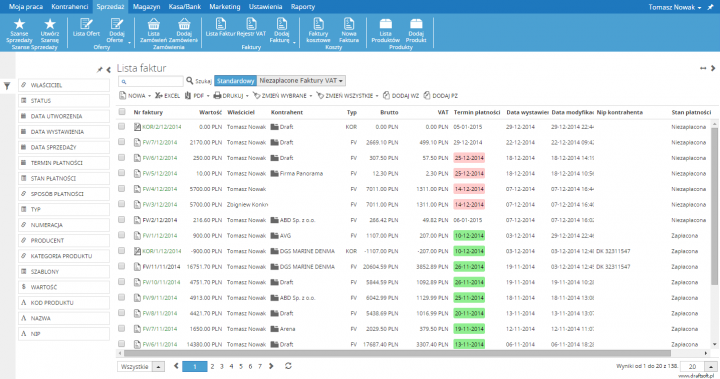720x379 pixels.
Task: Go to page 2 in pagination
Action: point(212,366)
